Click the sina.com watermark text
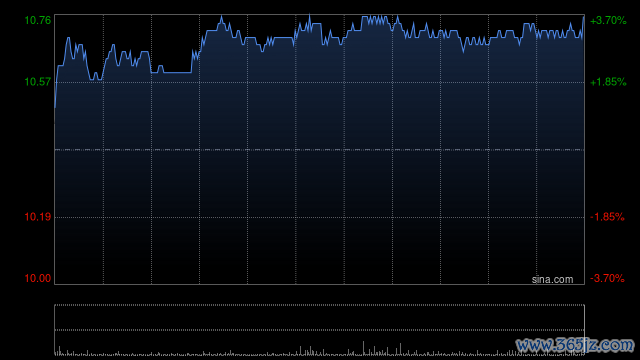 (x=552, y=280)
